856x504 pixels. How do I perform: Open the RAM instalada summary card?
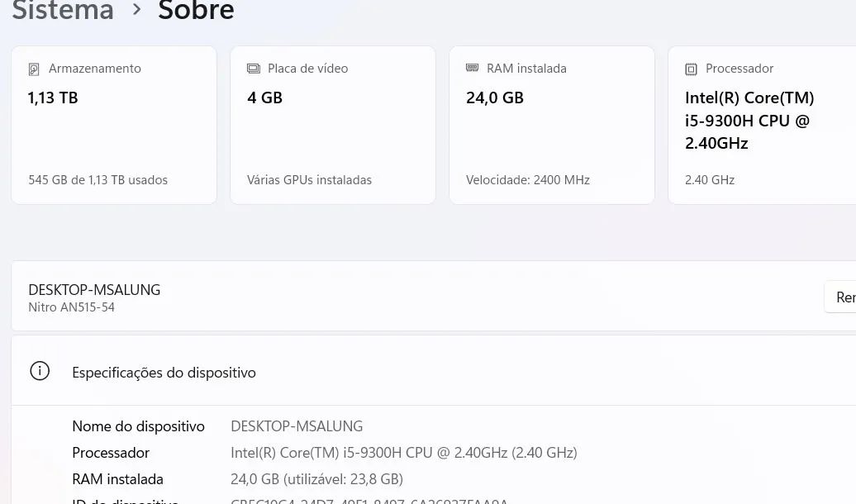pos(551,124)
